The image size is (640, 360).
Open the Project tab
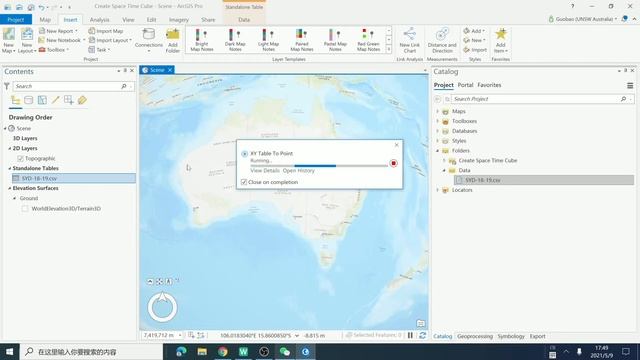[16, 20]
